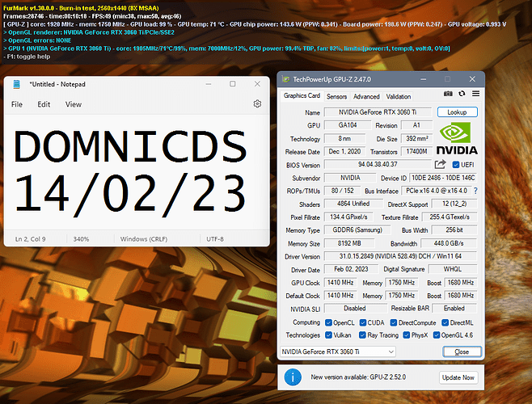Switch to the Sensors tab
The height and width of the screenshot is (404, 532).
point(336,97)
